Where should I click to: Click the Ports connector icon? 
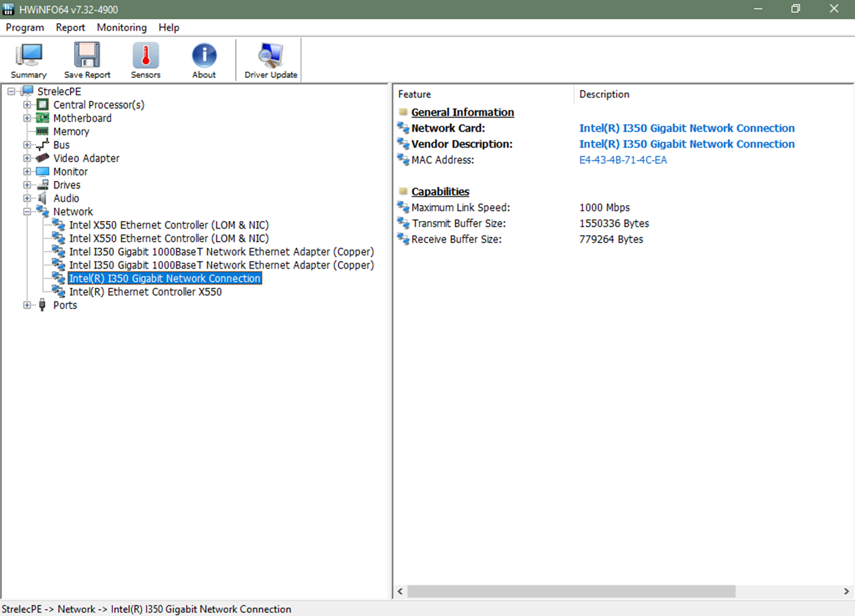point(42,305)
